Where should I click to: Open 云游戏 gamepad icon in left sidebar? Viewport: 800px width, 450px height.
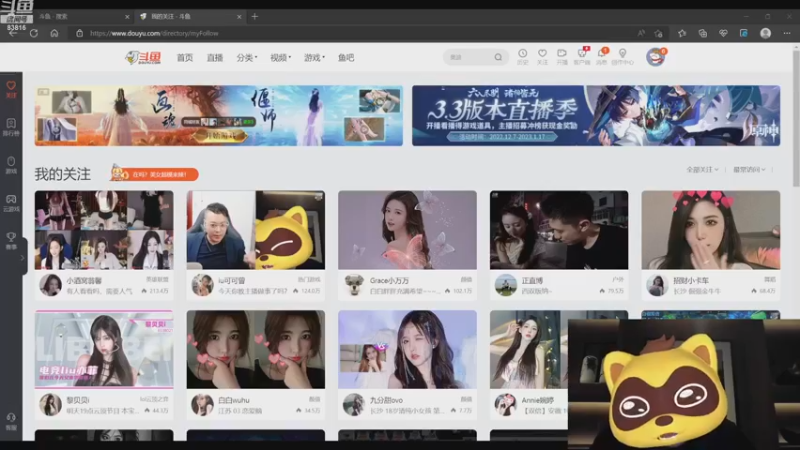(11, 203)
